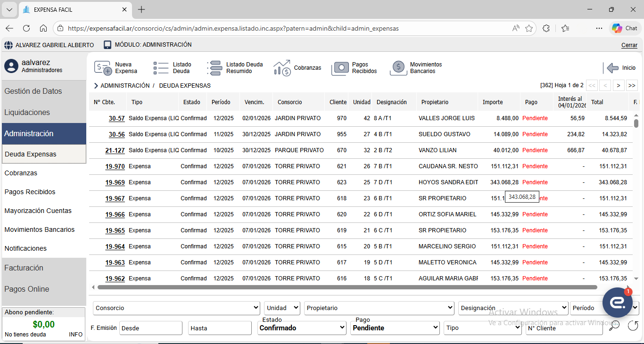Open voucher link 19-969

(x=115, y=182)
